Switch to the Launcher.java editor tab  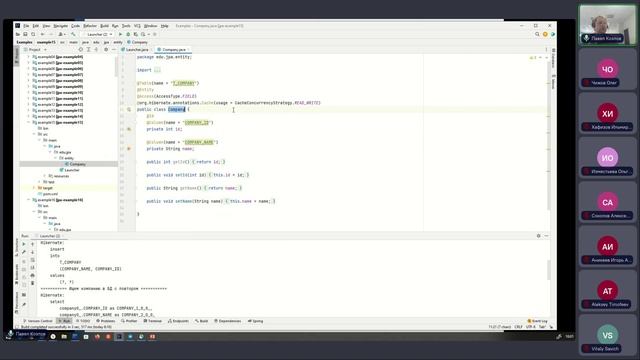(x=136, y=49)
